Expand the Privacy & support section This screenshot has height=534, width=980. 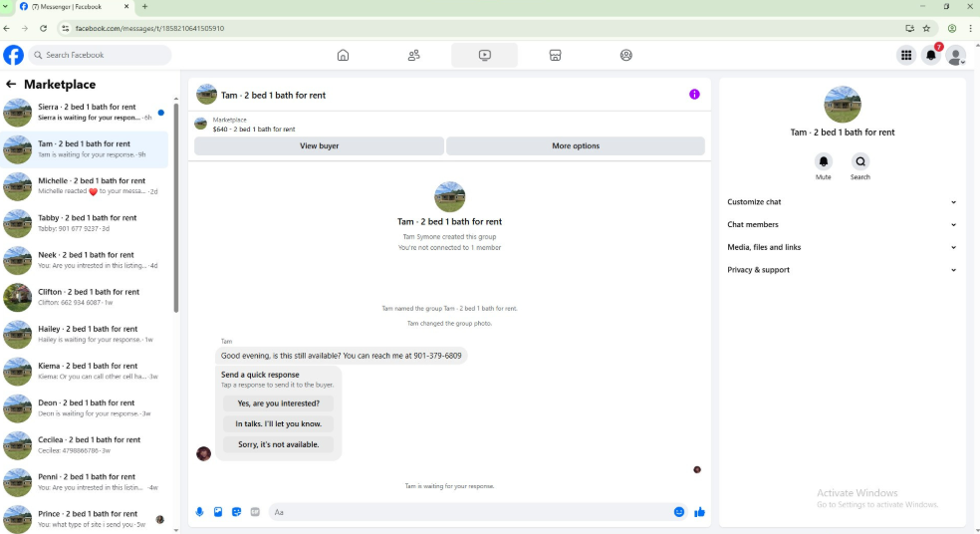[x=842, y=270]
